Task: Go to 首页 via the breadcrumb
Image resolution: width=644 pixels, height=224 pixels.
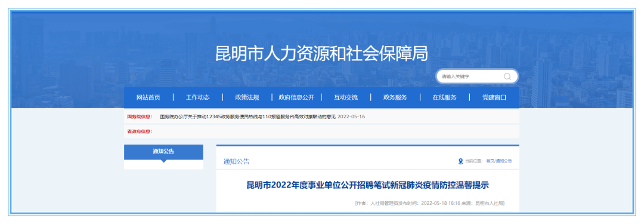Action: pos(490,161)
